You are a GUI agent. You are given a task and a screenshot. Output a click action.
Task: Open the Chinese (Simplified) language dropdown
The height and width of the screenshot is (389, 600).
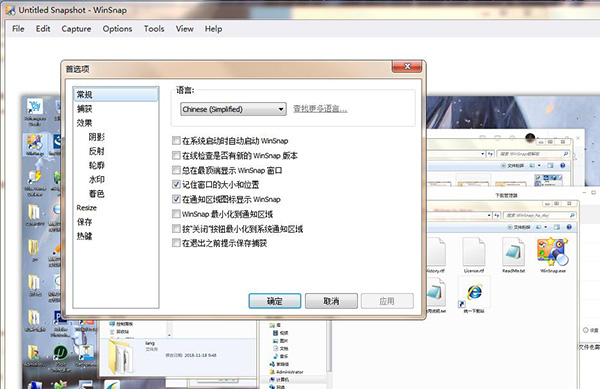tap(233, 109)
